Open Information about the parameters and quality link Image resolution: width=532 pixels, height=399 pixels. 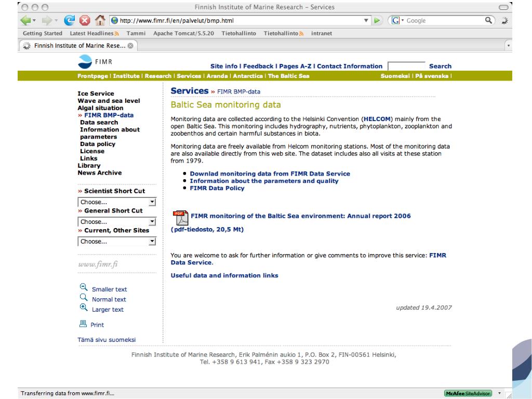[264, 181]
